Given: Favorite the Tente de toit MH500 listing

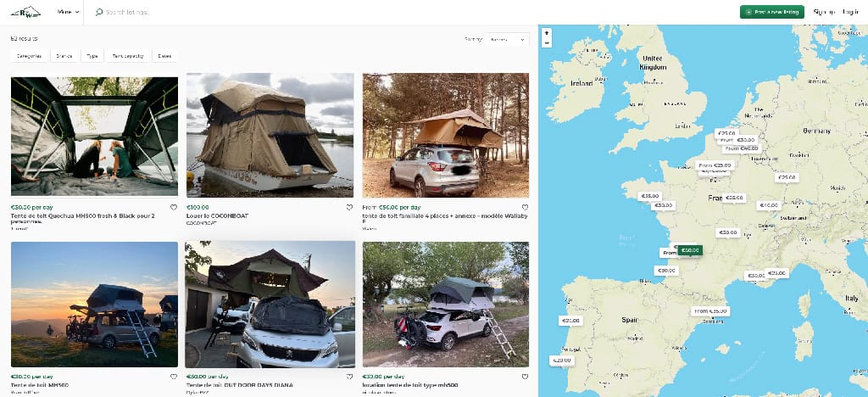Looking at the screenshot, I should pos(173,377).
